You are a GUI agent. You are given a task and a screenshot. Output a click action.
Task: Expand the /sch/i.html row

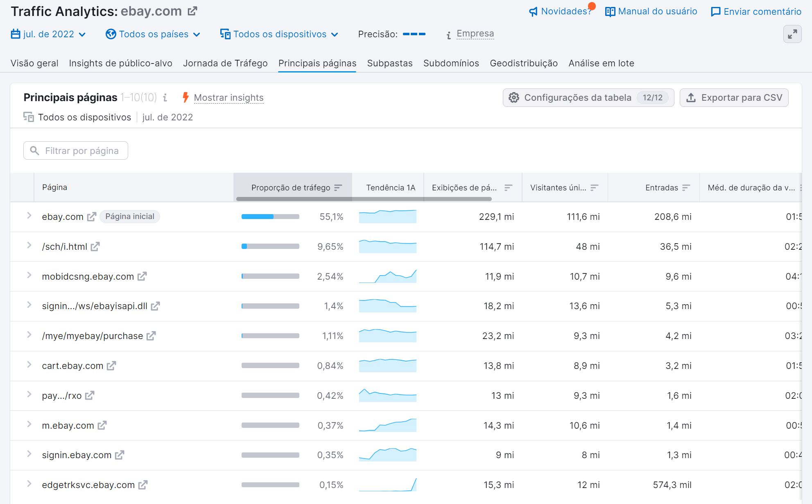29,246
